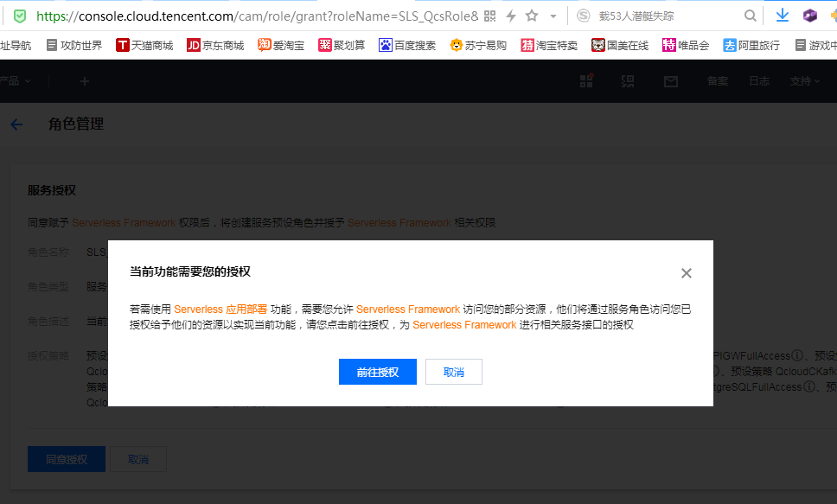Open the 日志 menu item
Screen dimensions: 837x504
click(759, 81)
